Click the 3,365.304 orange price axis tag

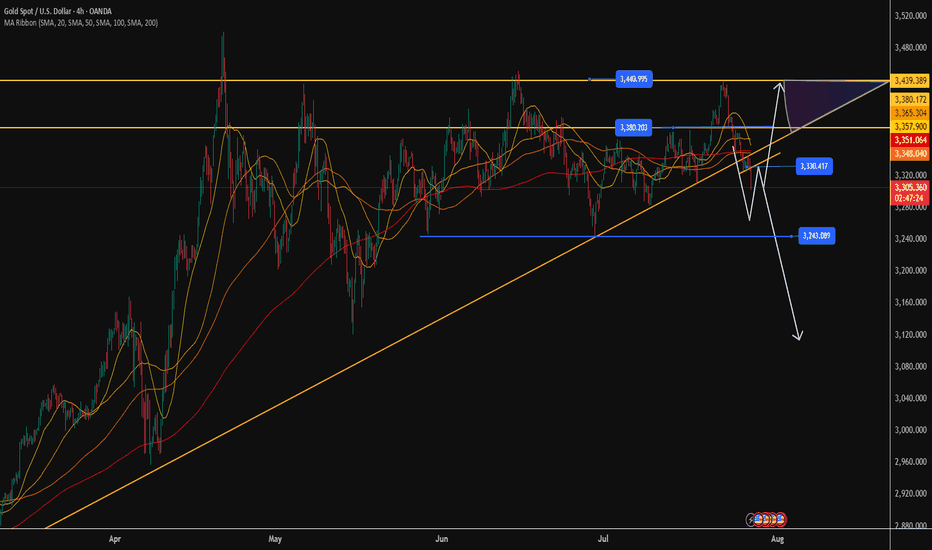tap(911, 113)
